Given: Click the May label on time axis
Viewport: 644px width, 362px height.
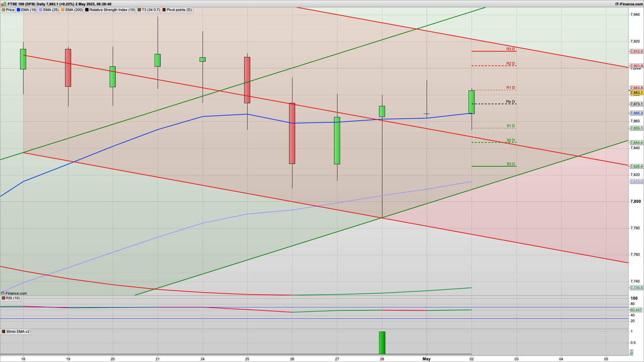Looking at the screenshot, I should pos(426,359).
